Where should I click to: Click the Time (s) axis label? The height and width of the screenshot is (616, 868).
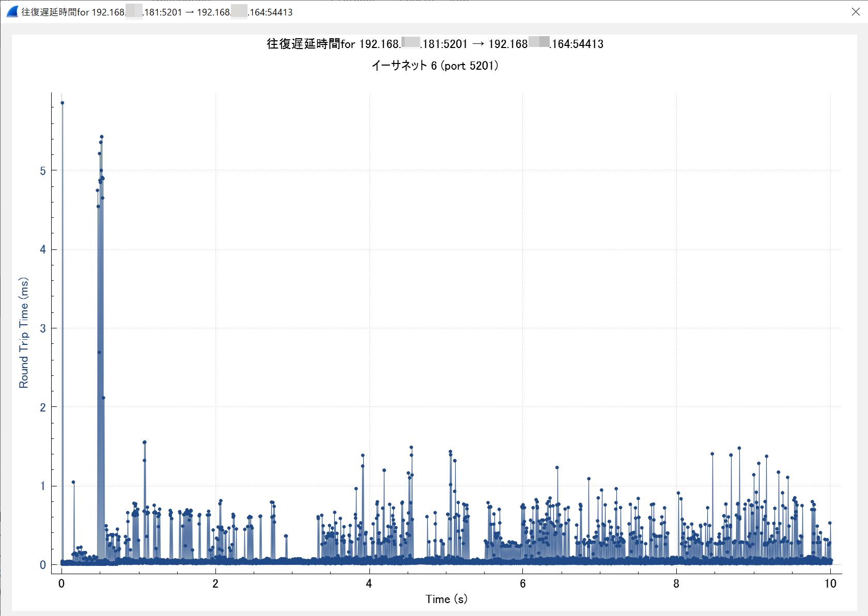pyautogui.click(x=446, y=599)
